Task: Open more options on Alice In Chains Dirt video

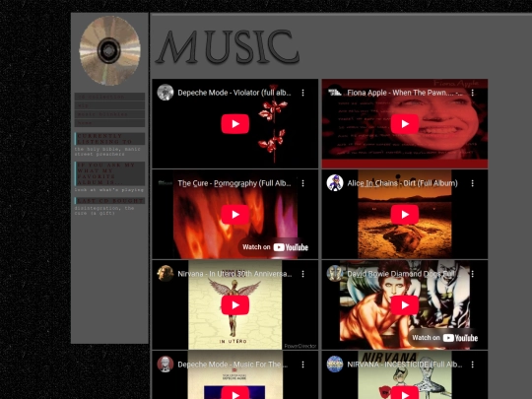Action: point(473,183)
